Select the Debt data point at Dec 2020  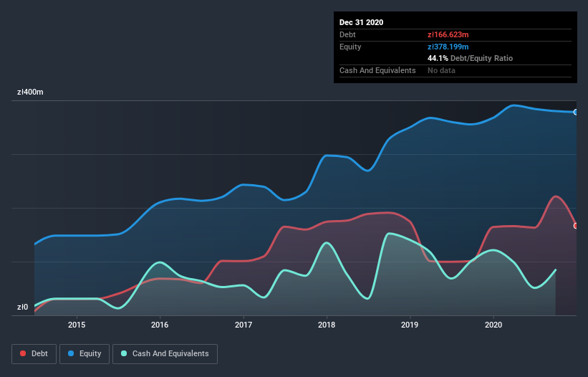tap(576, 226)
